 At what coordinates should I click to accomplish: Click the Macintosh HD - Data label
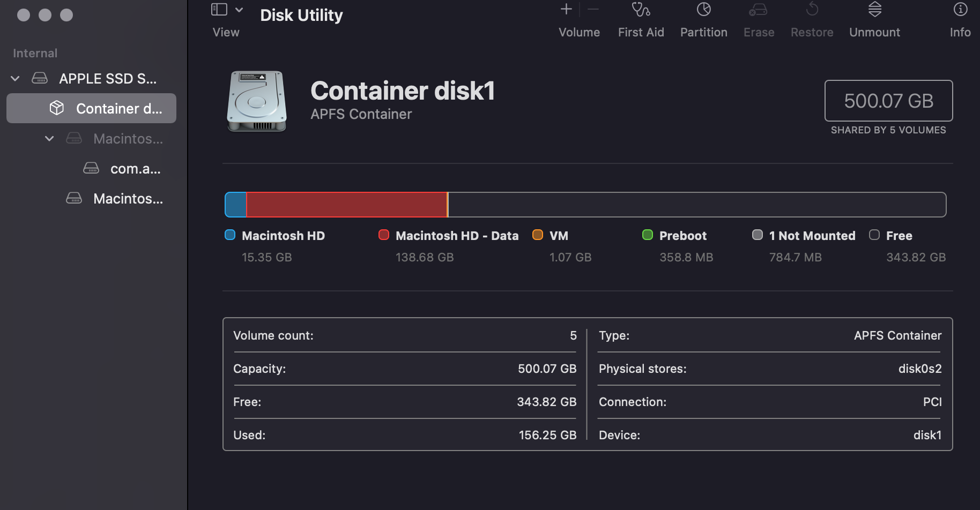click(x=457, y=236)
